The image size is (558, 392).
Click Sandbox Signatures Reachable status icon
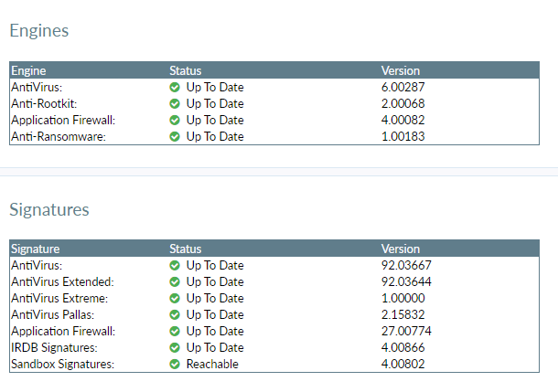(175, 364)
